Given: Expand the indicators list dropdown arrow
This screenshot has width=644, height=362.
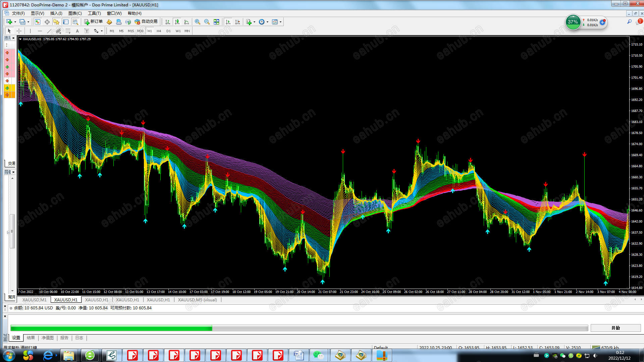Looking at the screenshot, I should pos(254,22).
